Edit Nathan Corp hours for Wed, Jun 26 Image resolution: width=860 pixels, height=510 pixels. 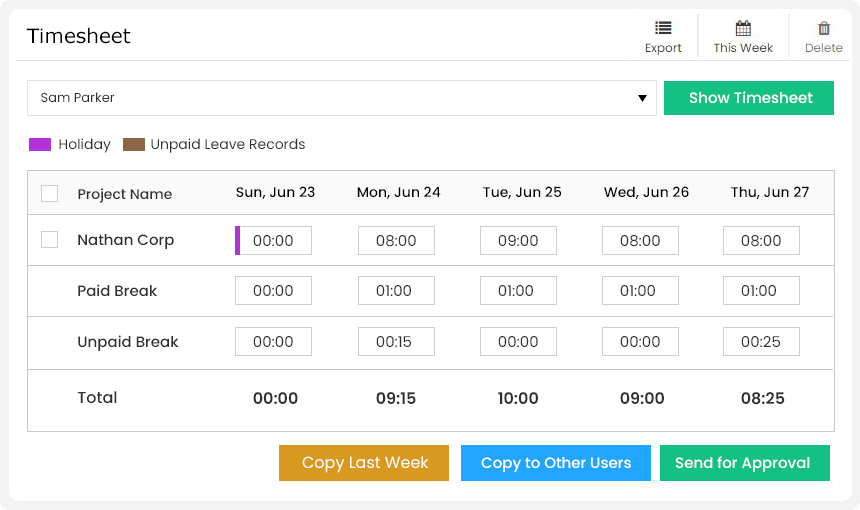(640, 240)
